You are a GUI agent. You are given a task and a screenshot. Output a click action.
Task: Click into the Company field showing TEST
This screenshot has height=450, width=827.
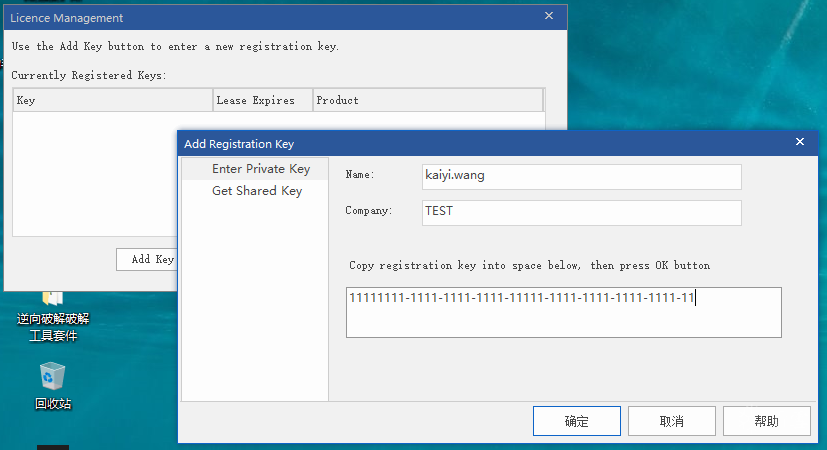(581, 212)
